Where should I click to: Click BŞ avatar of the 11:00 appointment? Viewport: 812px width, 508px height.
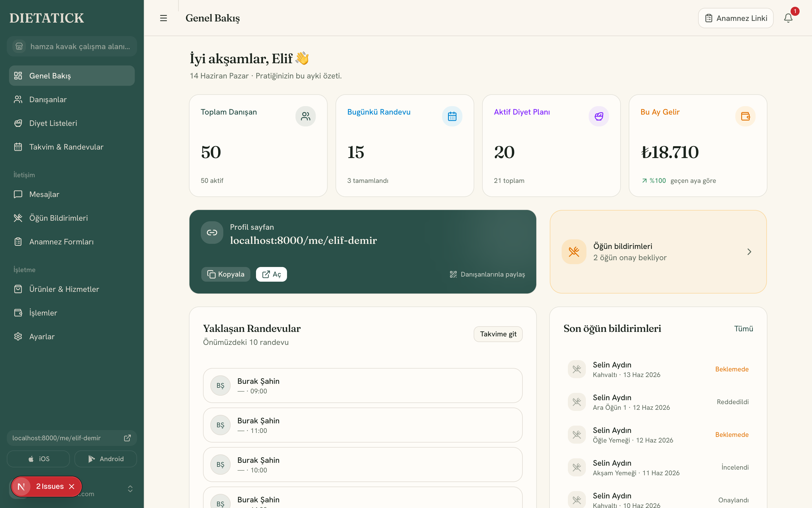[220, 425]
